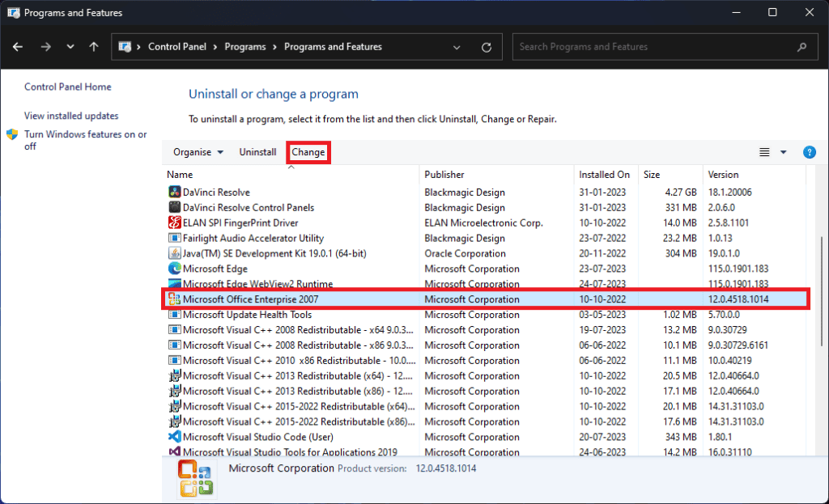Open the address bar dropdown arrow
The height and width of the screenshot is (504, 829).
click(x=456, y=46)
